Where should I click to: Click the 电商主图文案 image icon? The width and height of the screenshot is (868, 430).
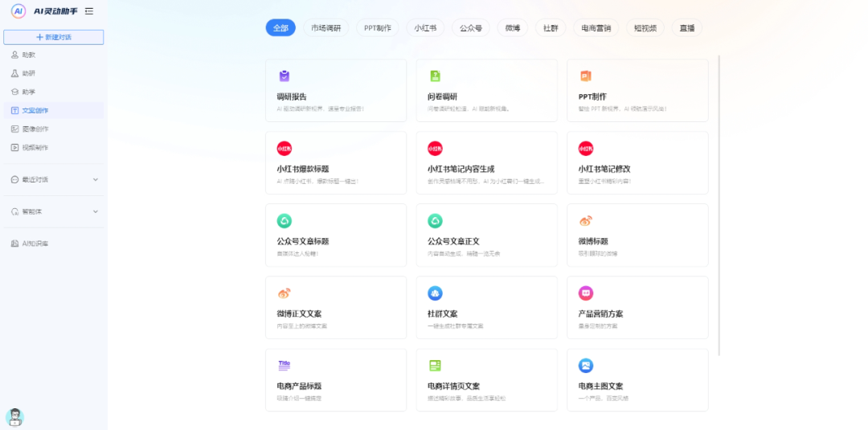pyautogui.click(x=586, y=366)
